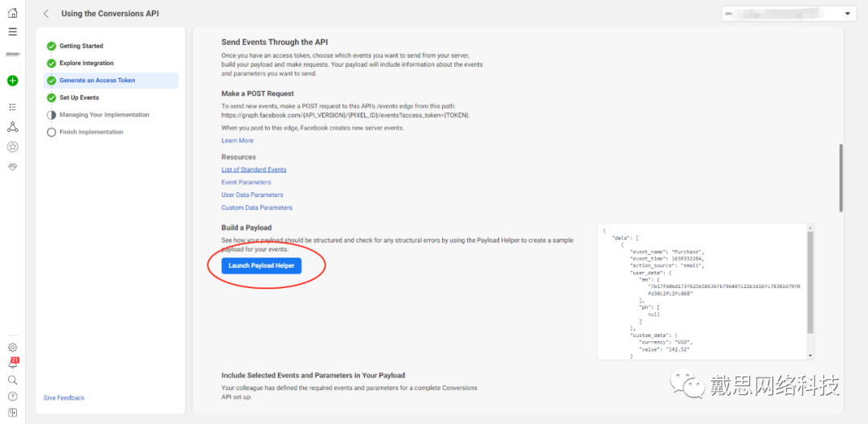Click empty circle beside Finish Implementation

coord(51,132)
